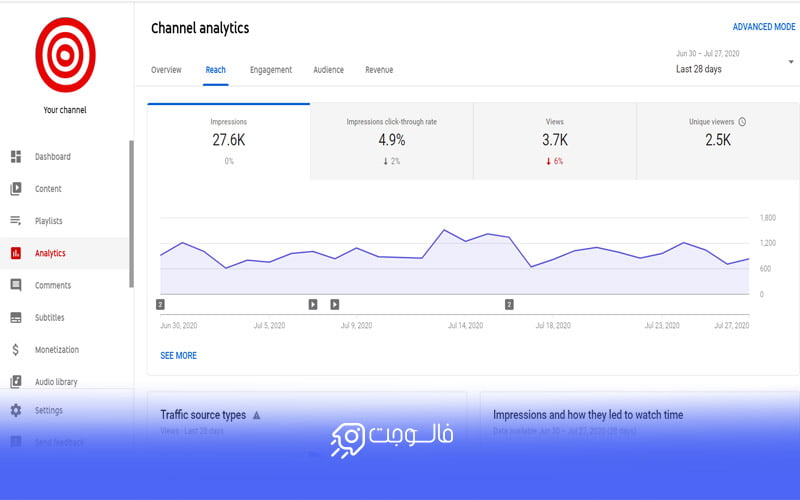800x500 pixels.
Task: Click the Audio library icon
Action: tap(16, 382)
